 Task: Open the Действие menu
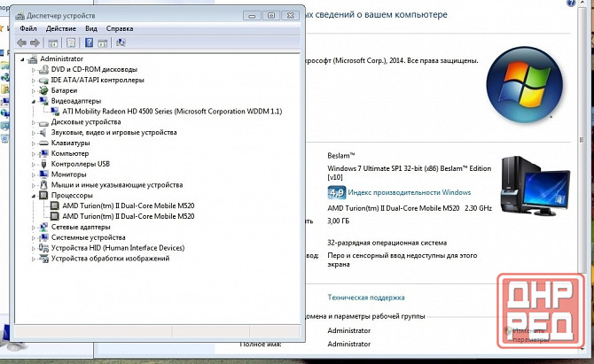tap(60, 28)
